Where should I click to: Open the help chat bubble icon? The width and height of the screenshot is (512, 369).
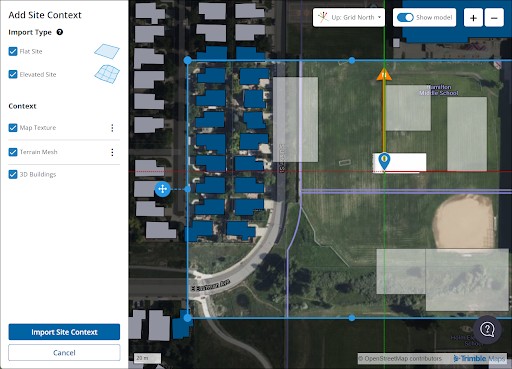(x=487, y=329)
